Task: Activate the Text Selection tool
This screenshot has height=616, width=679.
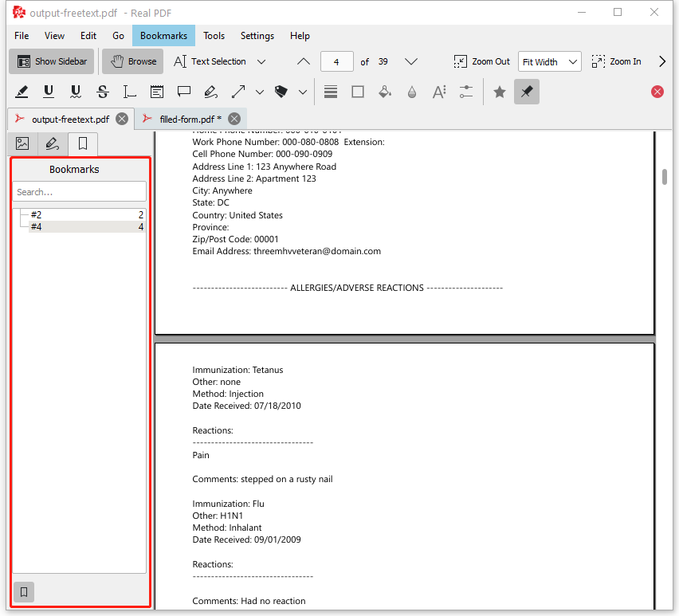Action: 210,61
